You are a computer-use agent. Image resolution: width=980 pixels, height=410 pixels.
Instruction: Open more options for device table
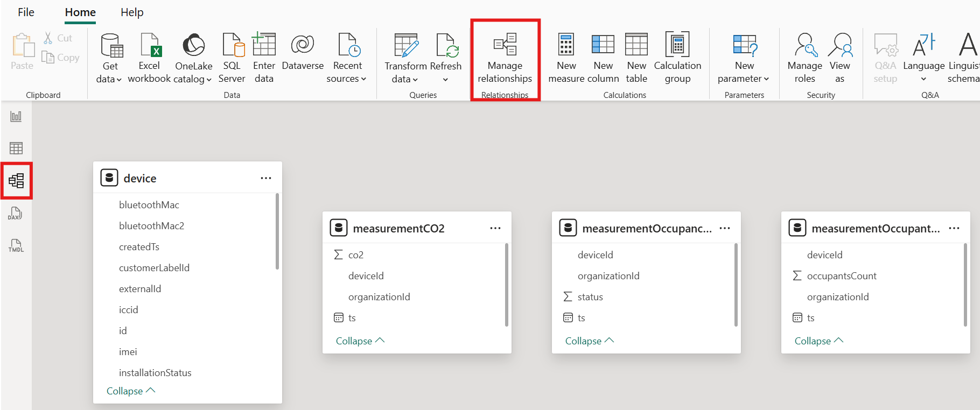point(266,178)
